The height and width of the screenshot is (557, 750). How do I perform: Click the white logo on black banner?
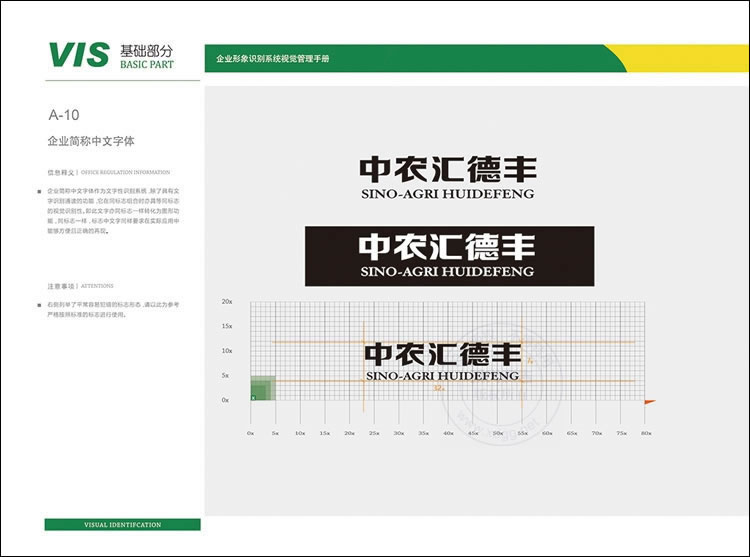pos(447,255)
